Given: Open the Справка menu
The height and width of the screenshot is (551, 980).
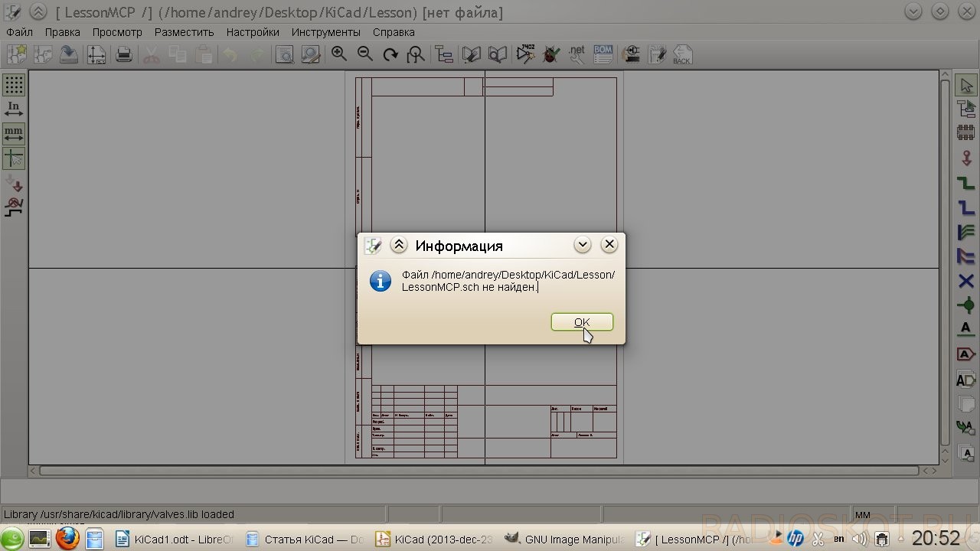Looking at the screenshot, I should (394, 32).
